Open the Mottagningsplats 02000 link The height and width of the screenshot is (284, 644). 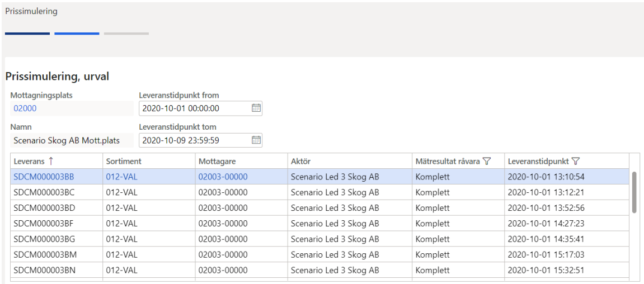tap(22, 108)
